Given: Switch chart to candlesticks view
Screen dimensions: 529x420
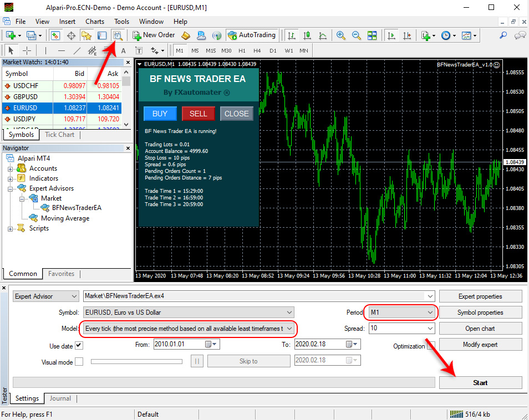Looking at the screenshot, I should (x=307, y=35).
